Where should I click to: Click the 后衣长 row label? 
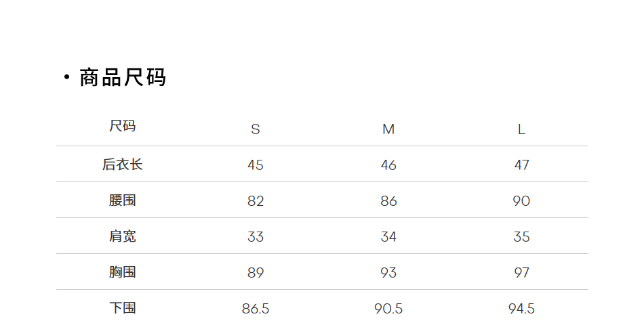pyautogui.click(x=123, y=165)
